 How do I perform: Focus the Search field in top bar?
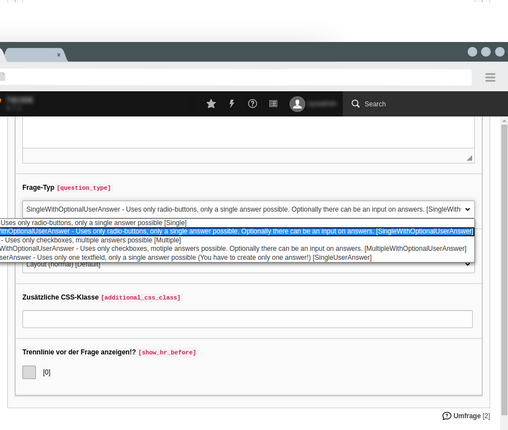coord(425,104)
